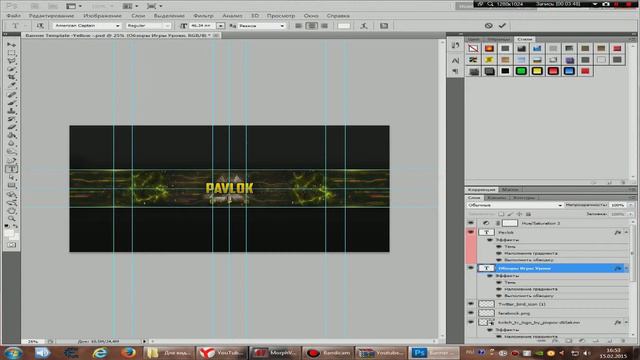Open the Windows Start menu
Screen dimensions: 640x360
[13, 353]
